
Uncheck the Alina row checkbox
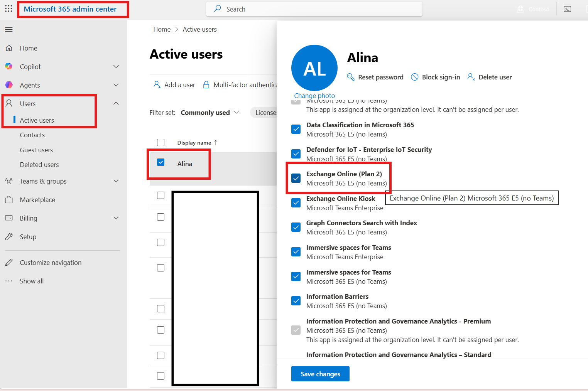pos(161,162)
